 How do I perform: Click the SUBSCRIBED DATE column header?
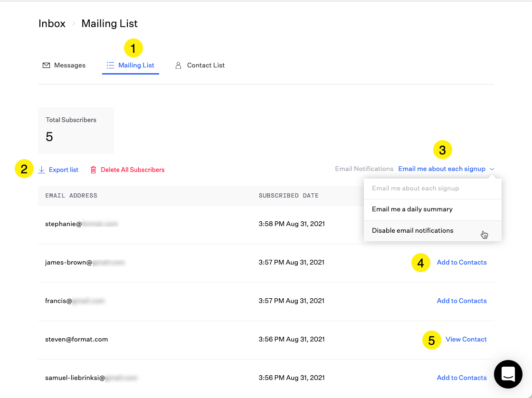click(x=288, y=195)
